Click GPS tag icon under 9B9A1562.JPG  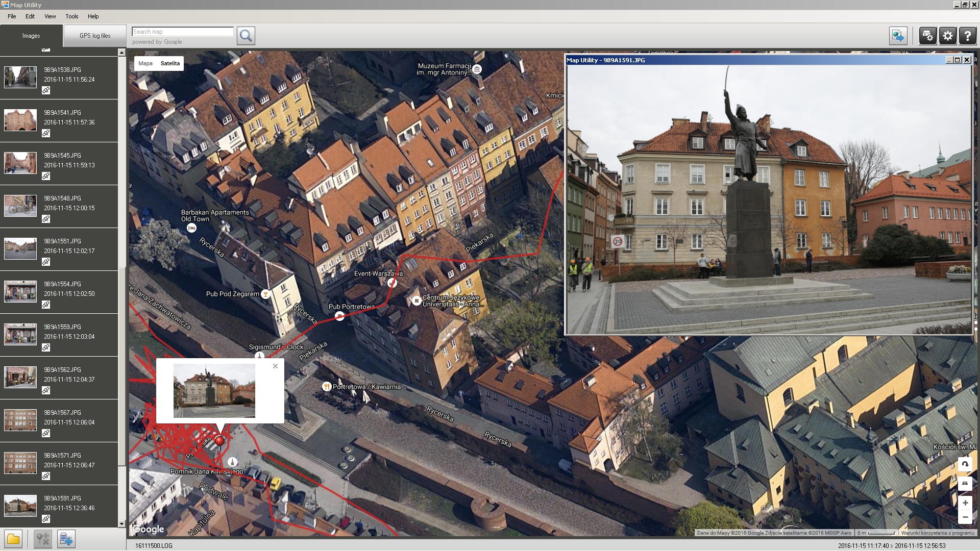[x=46, y=390]
